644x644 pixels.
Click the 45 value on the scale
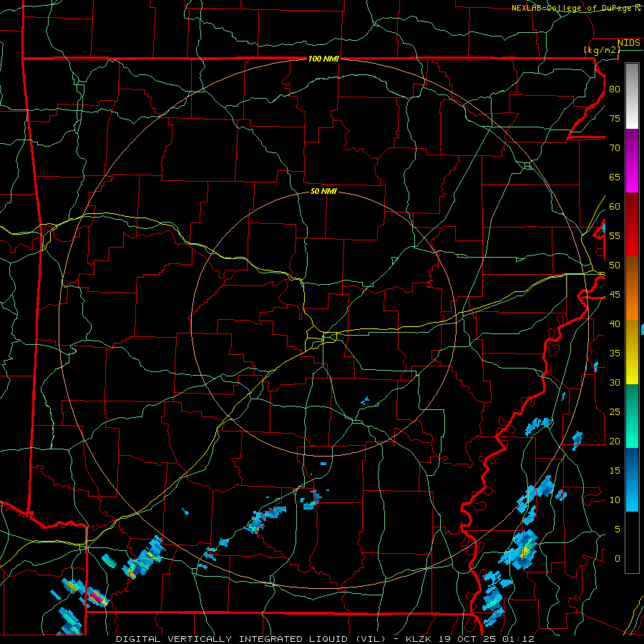point(615,295)
